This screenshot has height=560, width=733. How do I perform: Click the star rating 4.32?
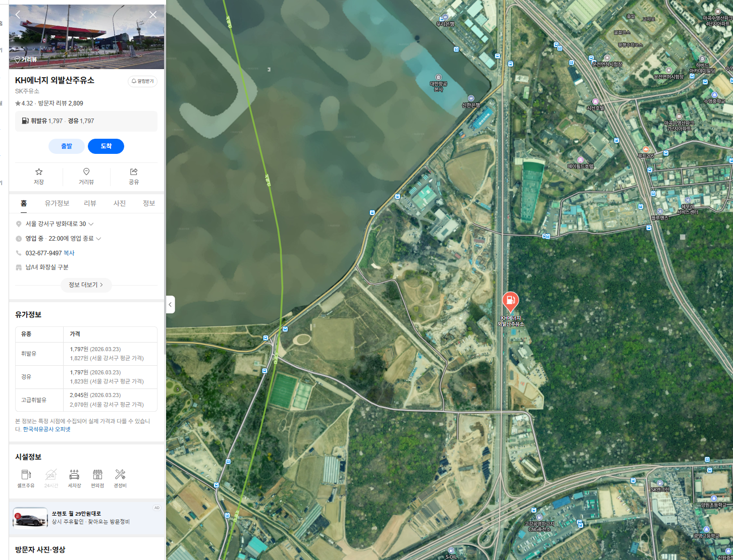click(24, 103)
